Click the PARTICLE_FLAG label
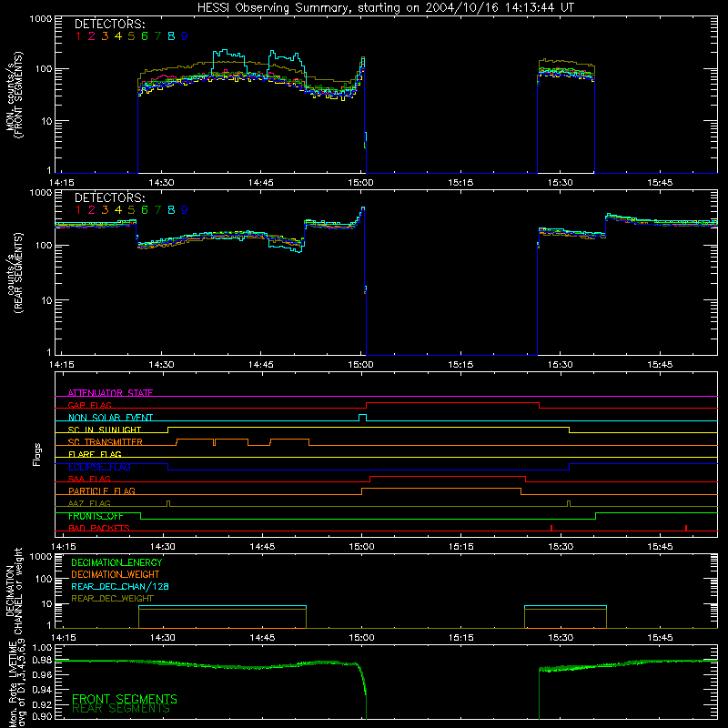Screen dimensions: 728x728 [102, 491]
